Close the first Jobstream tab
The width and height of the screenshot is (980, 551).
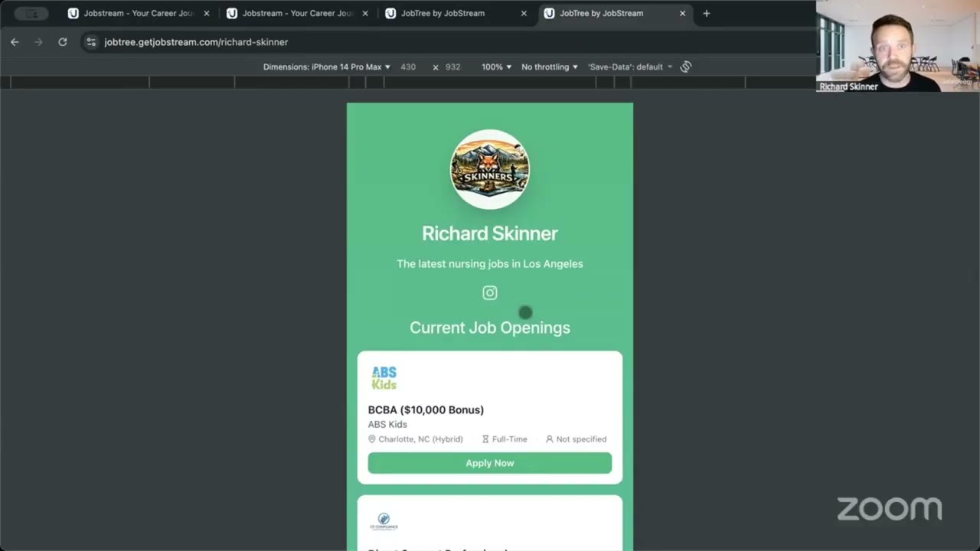tap(207, 13)
